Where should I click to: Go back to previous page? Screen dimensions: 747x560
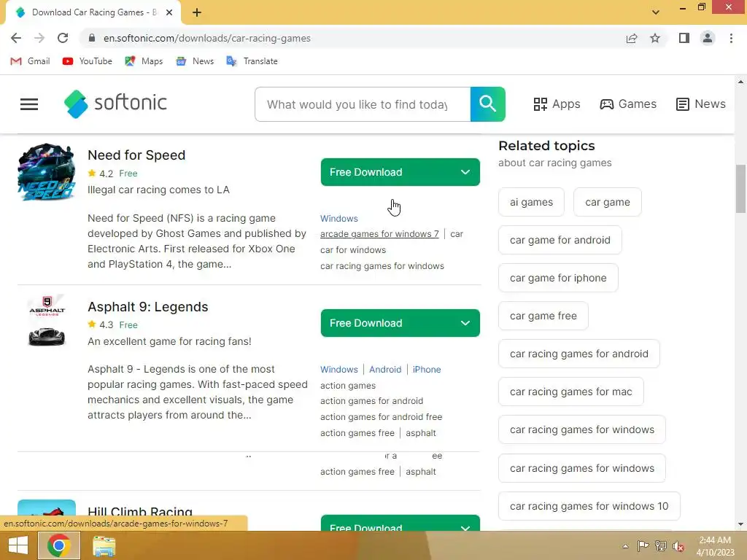[x=16, y=38]
